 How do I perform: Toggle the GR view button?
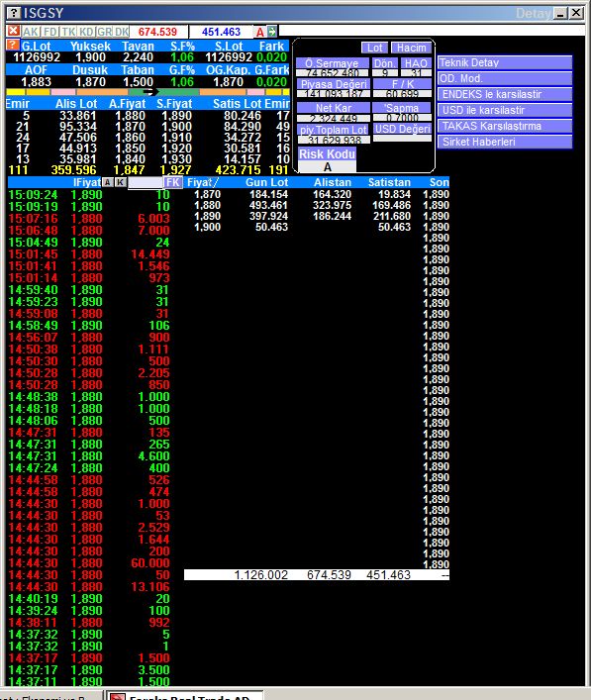[x=105, y=32]
